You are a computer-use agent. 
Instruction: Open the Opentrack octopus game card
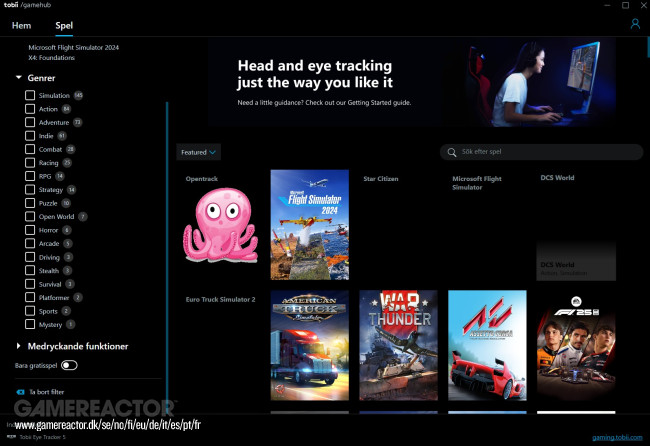click(x=221, y=225)
